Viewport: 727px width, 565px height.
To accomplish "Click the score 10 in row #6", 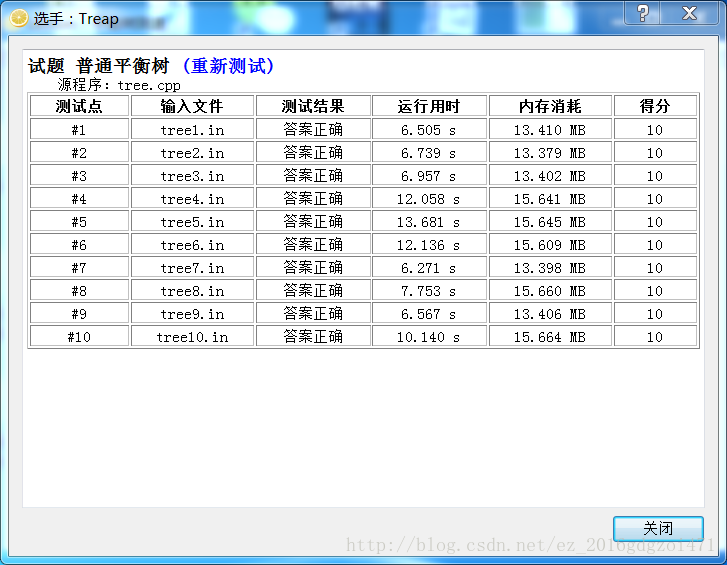I will (655, 245).
